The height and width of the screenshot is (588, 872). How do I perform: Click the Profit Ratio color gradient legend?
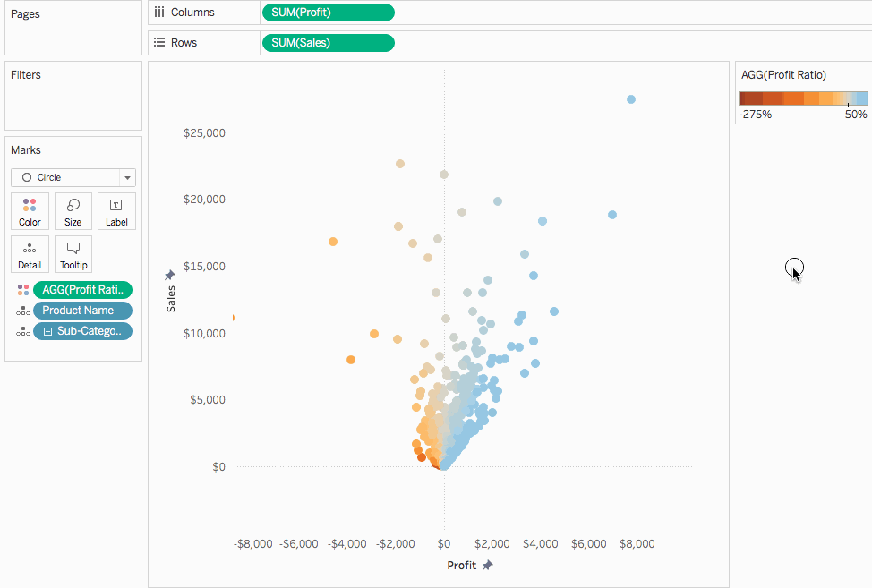pyautogui.click(x=804, y=98)
